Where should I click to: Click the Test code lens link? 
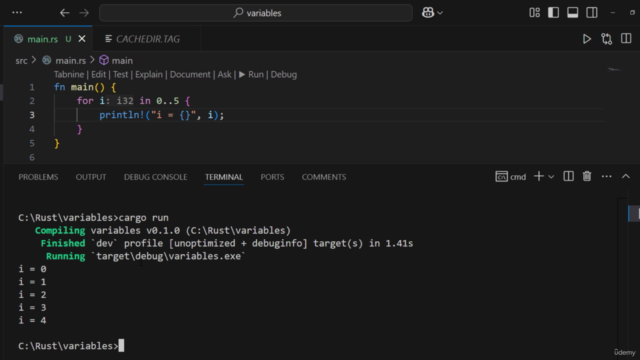pos(120,75)
